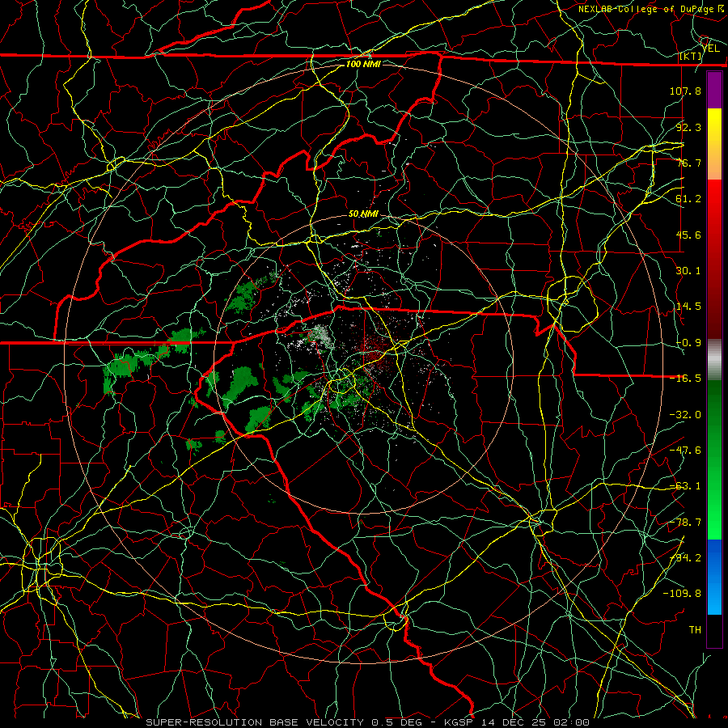
Task: Click the TH label on the legend
Action: coord(695,630)
